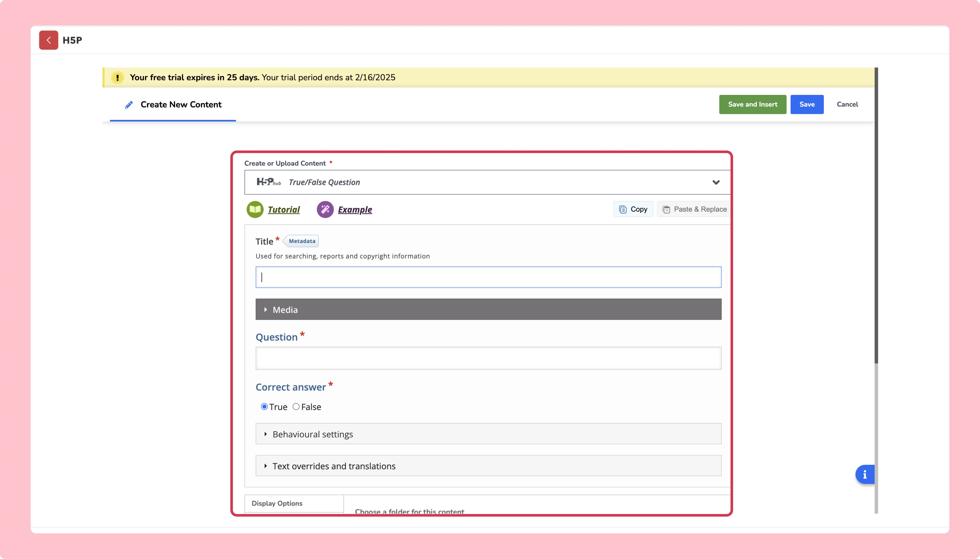Click the pencil icon beside Create New Content
Image resolution: width=980 pixels, height=559 pixels.
(x=129, y=105)
